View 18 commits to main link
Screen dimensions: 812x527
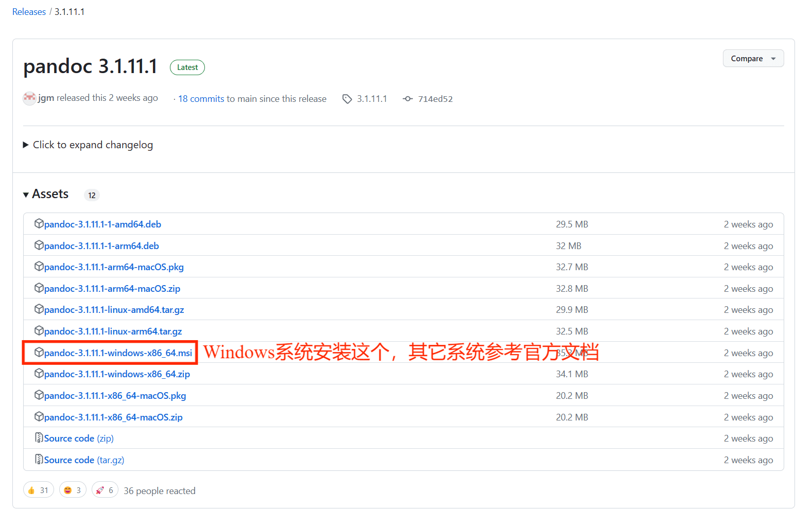pyautogui.click(x=201, y=99)
